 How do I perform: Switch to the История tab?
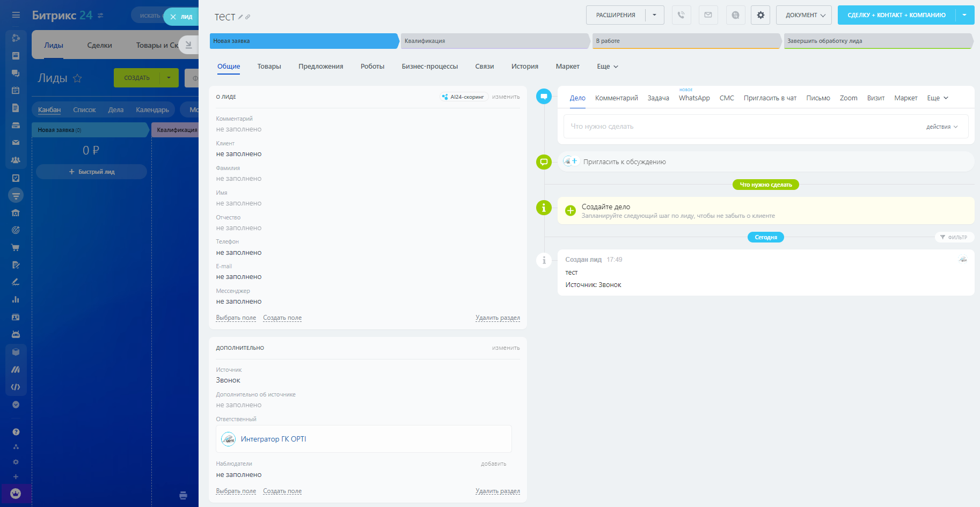pyautogui.click(x=524, y=67)
